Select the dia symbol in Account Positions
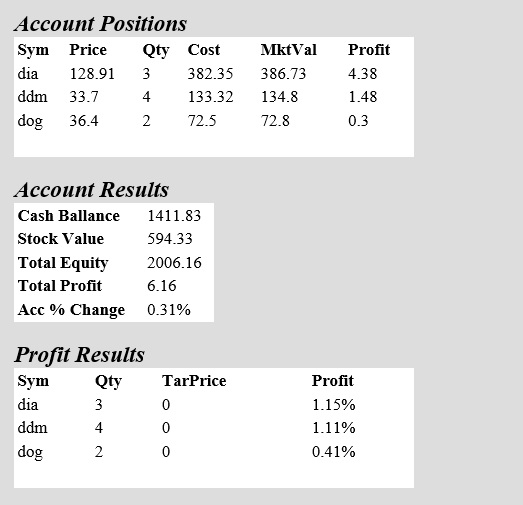Viewport: 523px width, 505px height. (x=28, y=73)
